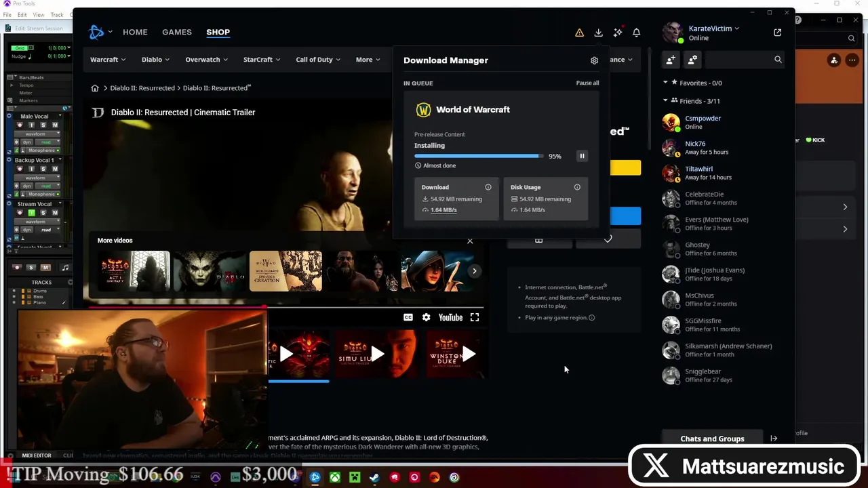Show Download info tooltip icon
Screen dimensions: 868x488
tap(488, 187)
